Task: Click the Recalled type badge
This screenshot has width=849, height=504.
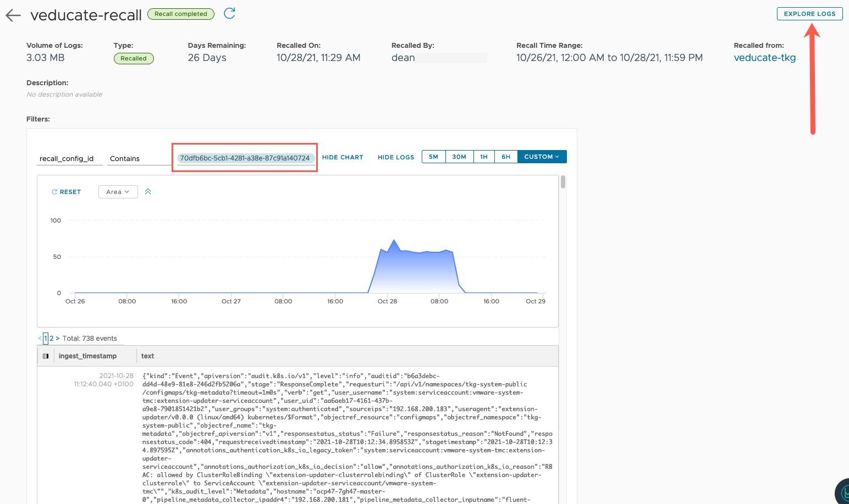Action: click(134, 58)
